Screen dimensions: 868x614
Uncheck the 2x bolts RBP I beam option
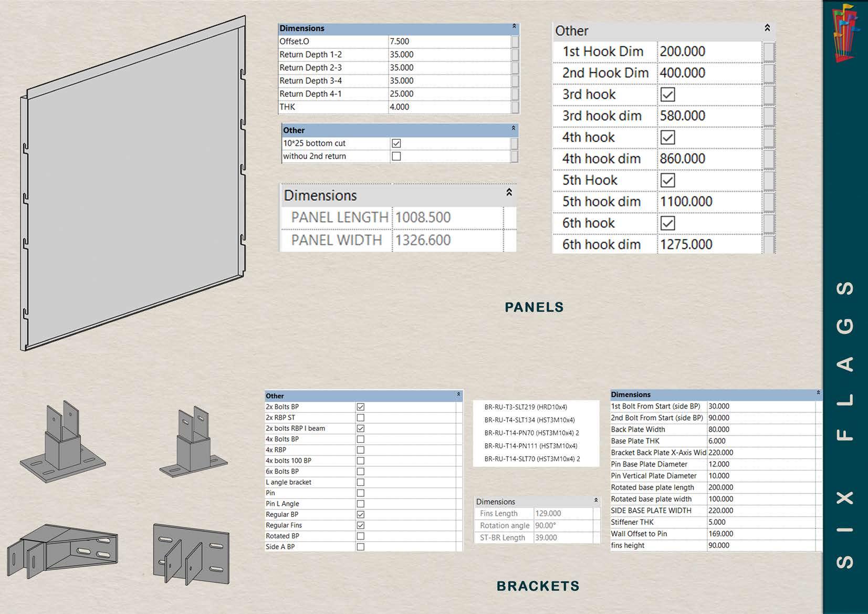(x=360, y=429)
